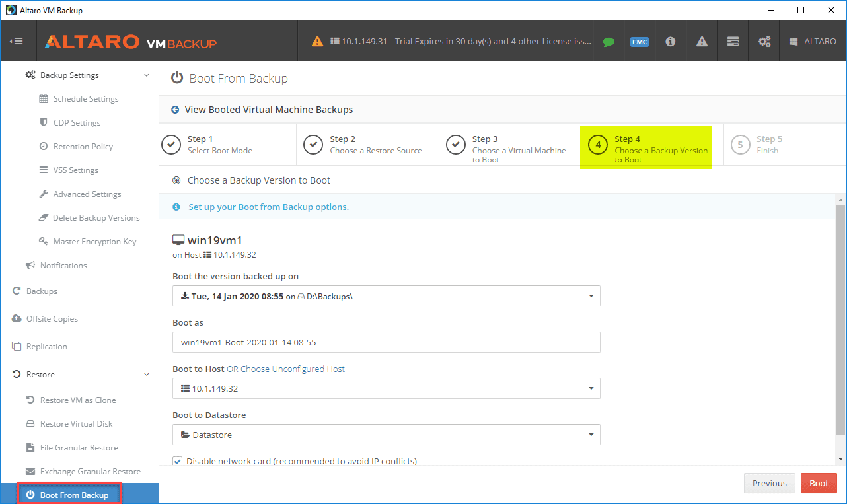The width and height of the screenshot is (847, 504).
Task: Click OR Choose Unconfigured Host link
Action: 285,369
